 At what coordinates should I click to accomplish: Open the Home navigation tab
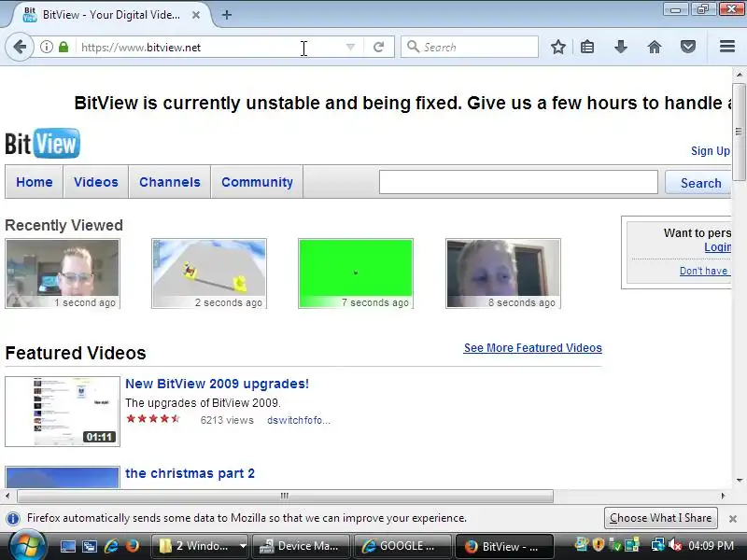(35, 182)
